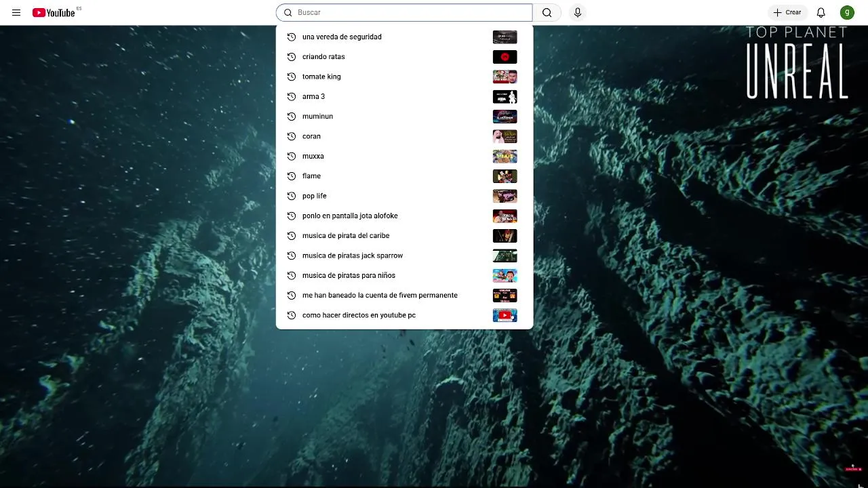This screenshot has height=488, width=868.
Task: Select suggestion "coran"
Action: (404, 136)
